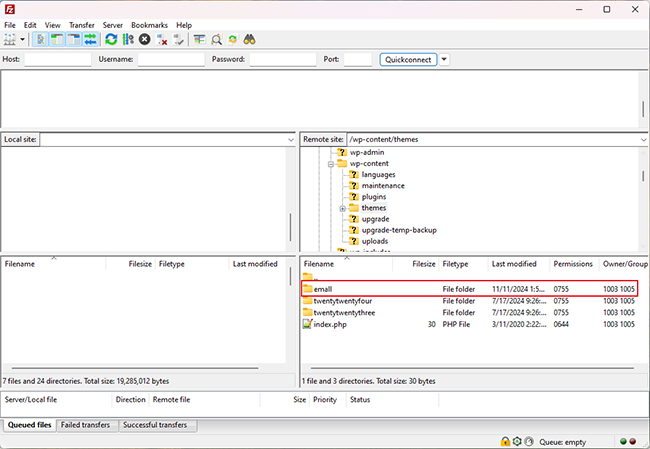Image resolution: width=650 pixels, height=449 pixels.
Task: Switch to the Queued files tab
Action: point(29,425)
